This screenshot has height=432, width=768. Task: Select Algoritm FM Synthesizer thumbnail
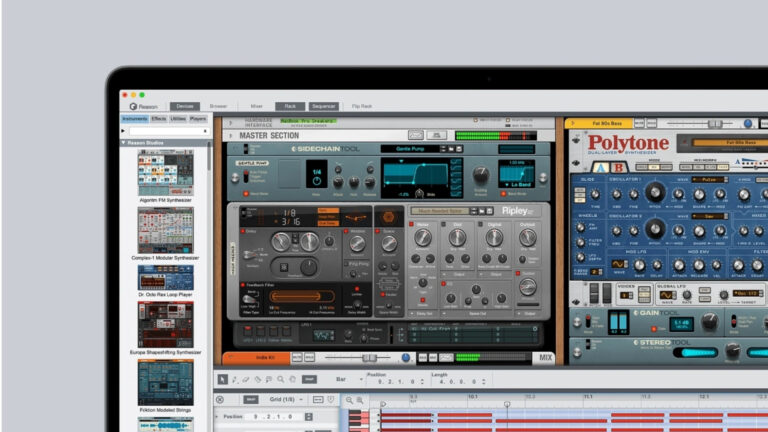point(165,172)
